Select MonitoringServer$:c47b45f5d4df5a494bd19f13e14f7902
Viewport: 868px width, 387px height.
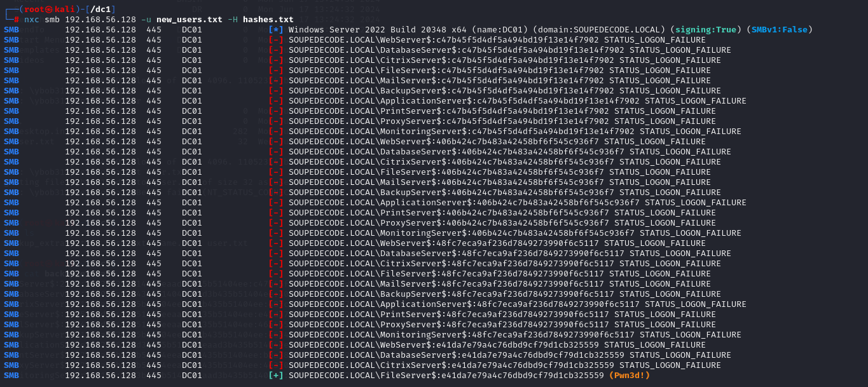pyautogui.click(x=507, y=132)
